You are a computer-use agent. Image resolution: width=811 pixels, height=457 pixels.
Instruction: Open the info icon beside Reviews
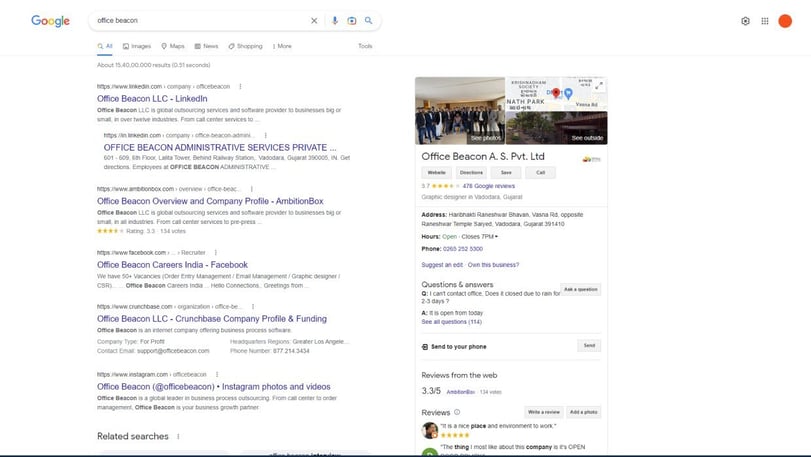click(457, 412)
